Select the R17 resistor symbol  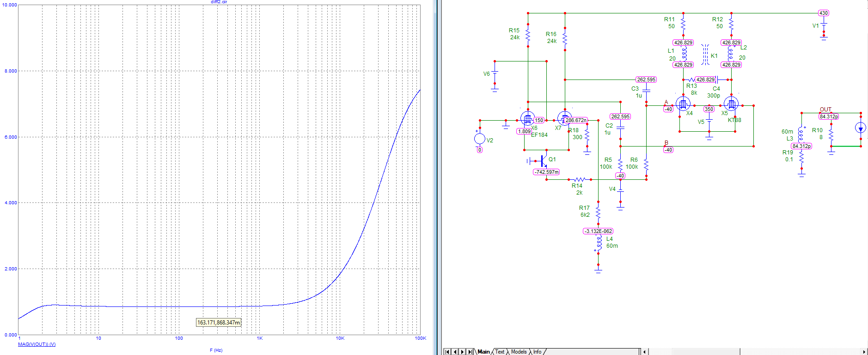[598, 213]
